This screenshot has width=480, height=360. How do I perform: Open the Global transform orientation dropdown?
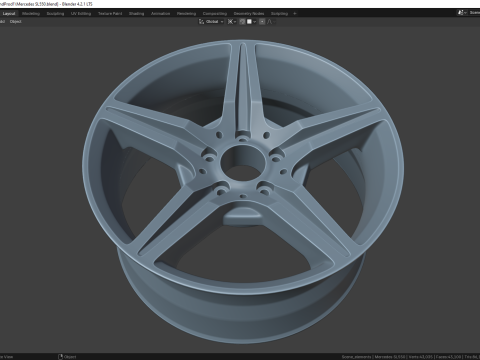click(x=211, y=22)
